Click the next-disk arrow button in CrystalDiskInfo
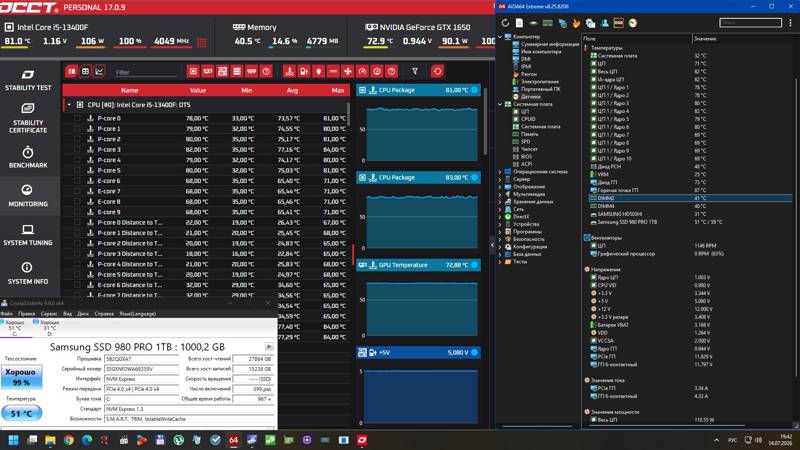The height and width of the screenshot is (450, 800). click(269, 347)
